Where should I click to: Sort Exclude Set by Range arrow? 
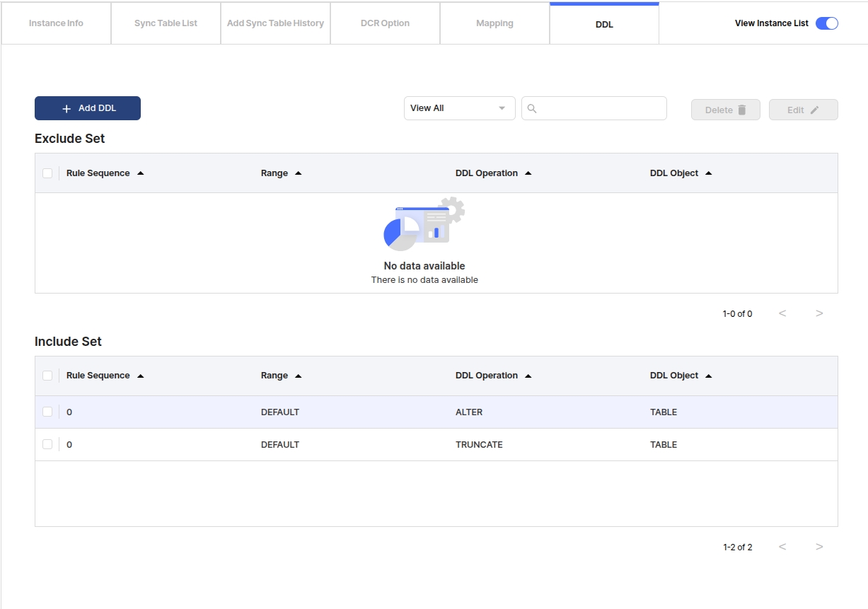(x=299, y=173)
